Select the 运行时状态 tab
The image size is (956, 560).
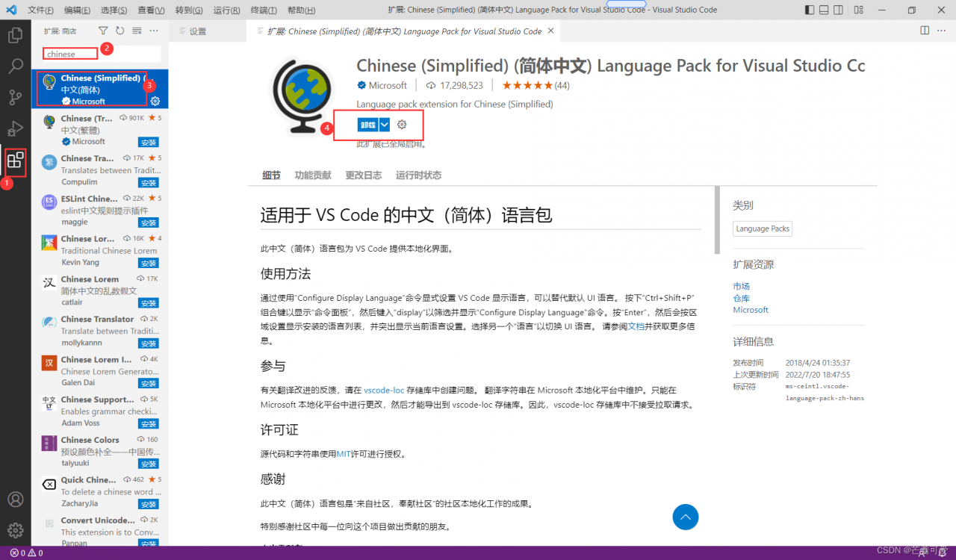pos(418,175)
